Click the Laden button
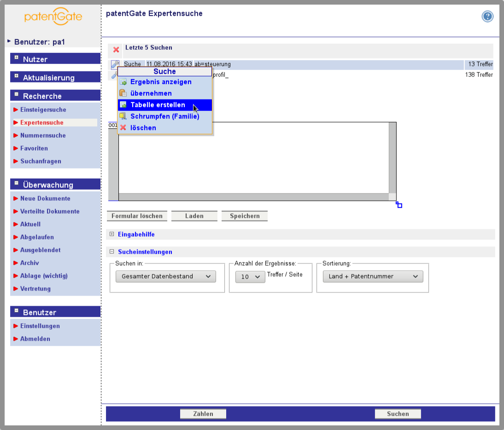Image resolution: width=504 pixels, height=430 pixels. [x=194, y=216]
